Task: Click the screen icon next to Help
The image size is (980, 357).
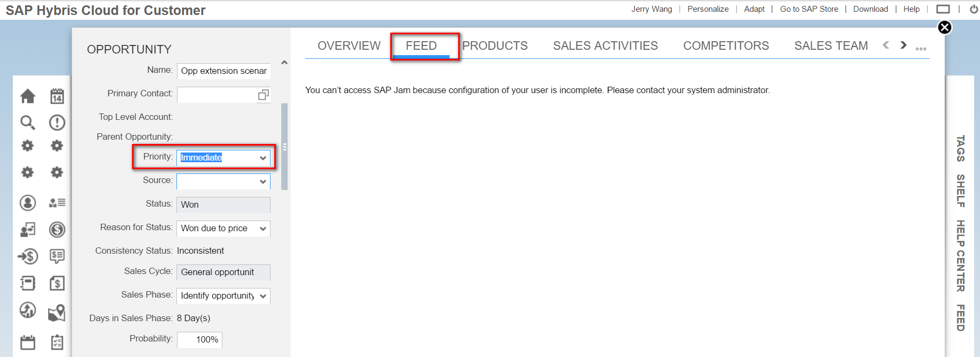Action: point(943,9)
